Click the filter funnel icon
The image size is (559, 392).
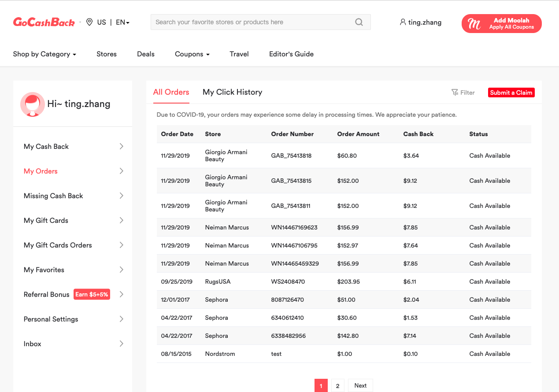[x=455, y=92]
